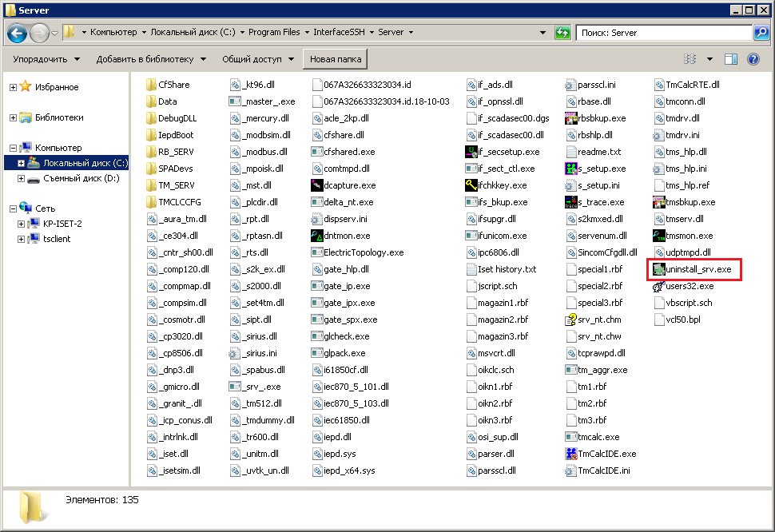Click the uninstall_srv.exe file icon
Image resolution: width=775 pixels, height=532 pixels.
coord(658,269)
